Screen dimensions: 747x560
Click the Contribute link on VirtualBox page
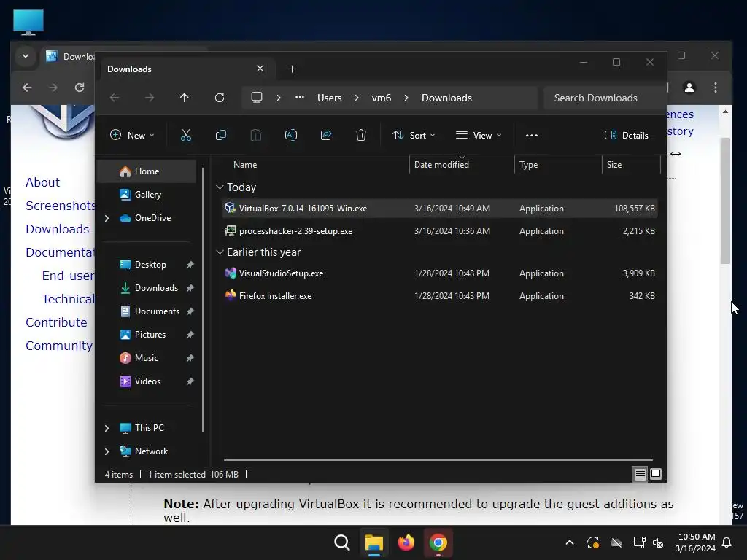coord(56,322)
